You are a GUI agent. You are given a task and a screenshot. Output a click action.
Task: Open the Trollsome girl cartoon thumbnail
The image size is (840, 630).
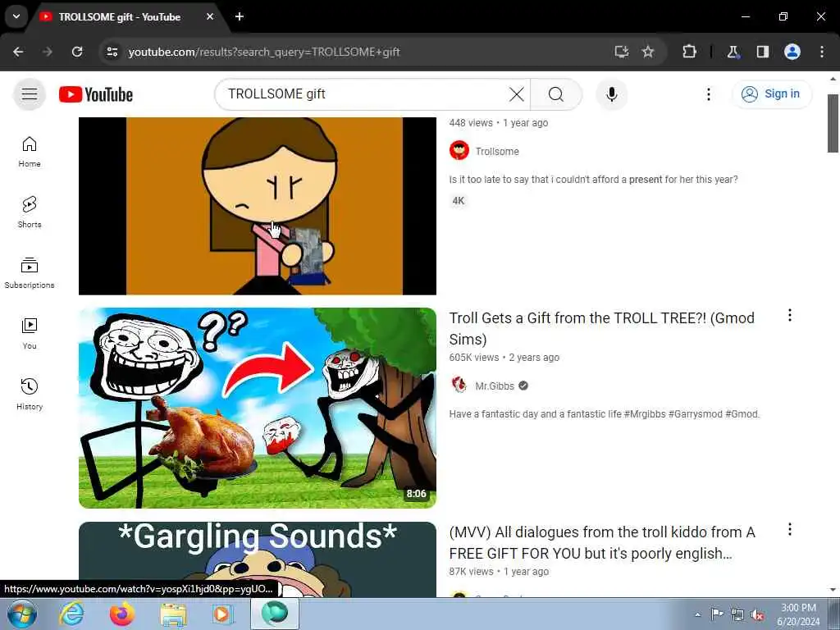click(257, 206)
